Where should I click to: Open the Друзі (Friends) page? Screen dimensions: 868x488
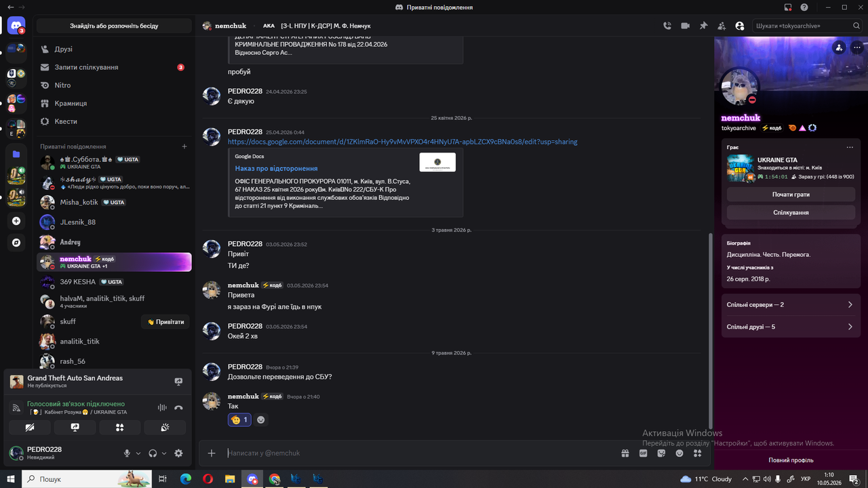coord(114,49)
